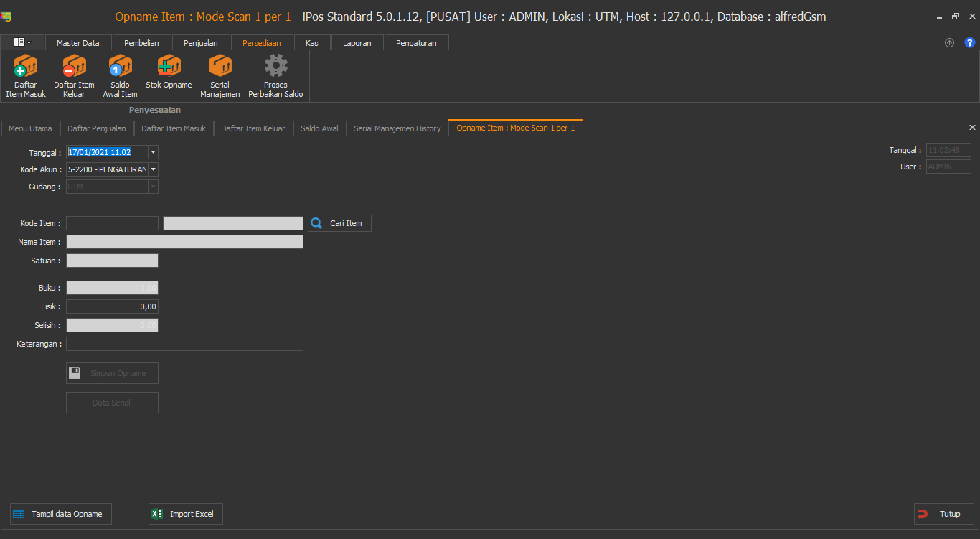Click the blue help question mark icon

click(x=969, y=43)
